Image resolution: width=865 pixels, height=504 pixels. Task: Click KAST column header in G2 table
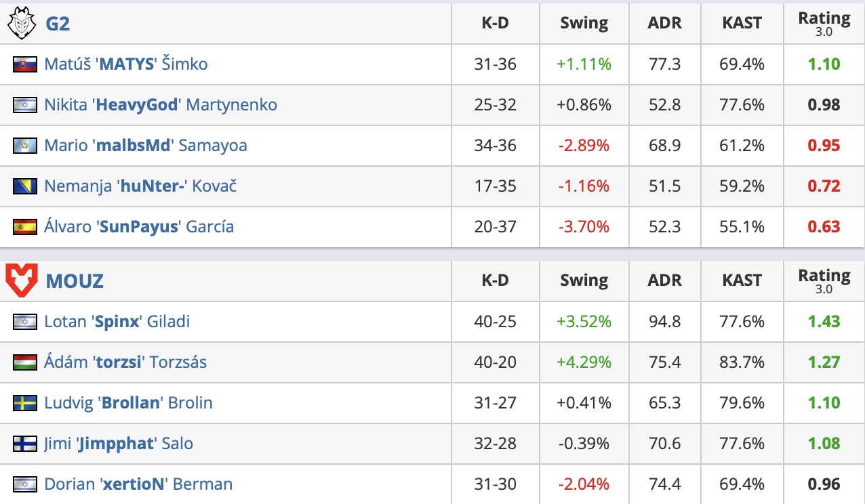[742, 23]
